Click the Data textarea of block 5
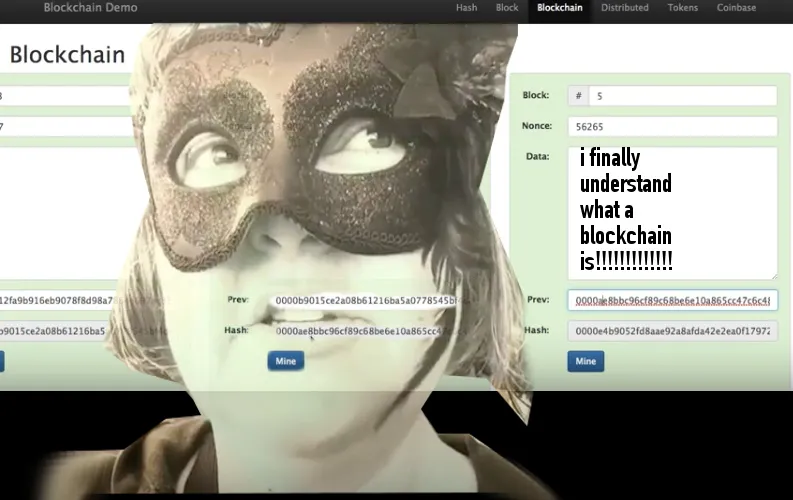Viewport: 793px width, 500px height. pyautogui.click(x=672, y=213)
